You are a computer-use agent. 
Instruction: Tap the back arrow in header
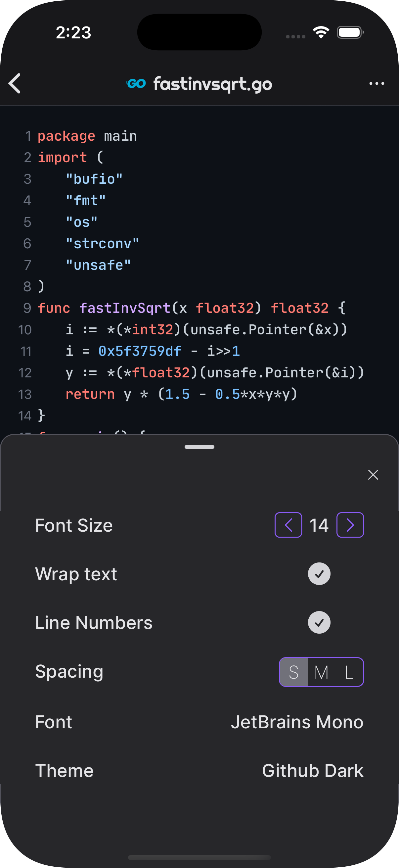pyautogui.click(x=15, y=83)
